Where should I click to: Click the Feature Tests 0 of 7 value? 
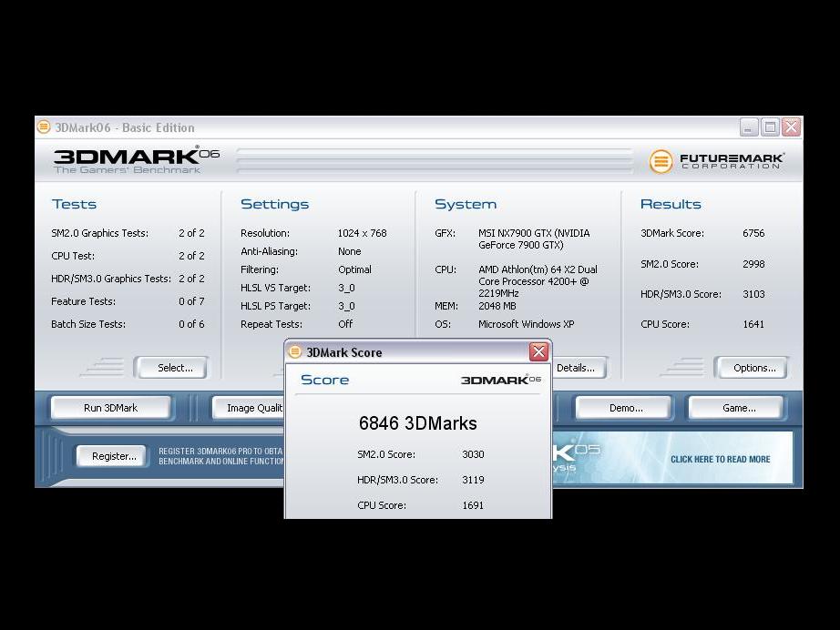(x=191, y=301)
